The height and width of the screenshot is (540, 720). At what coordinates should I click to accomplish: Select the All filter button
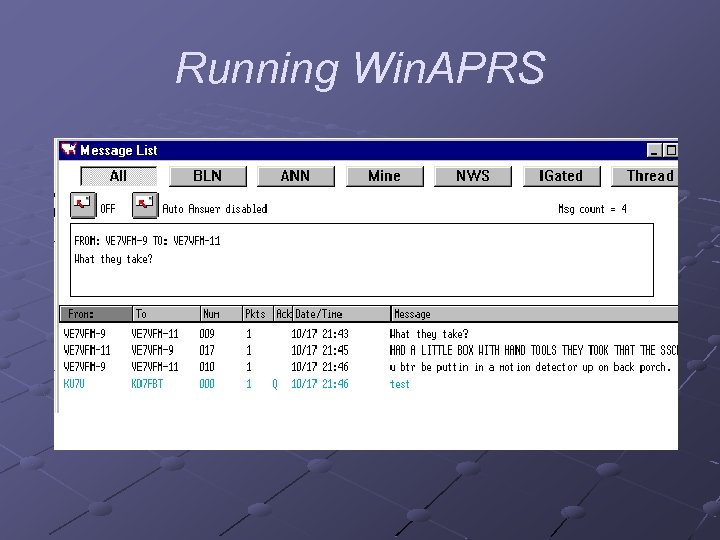pyautogui.click(x=118, y=176)
